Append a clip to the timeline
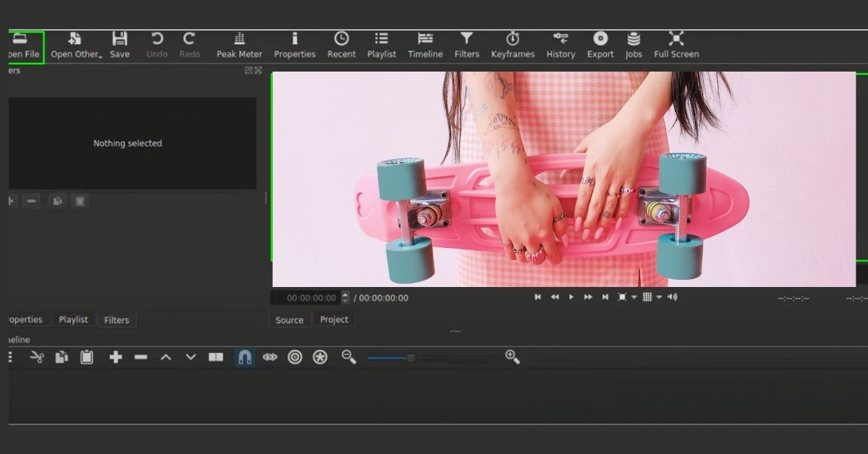The image size is (868, 454). (x=116, y=356)
